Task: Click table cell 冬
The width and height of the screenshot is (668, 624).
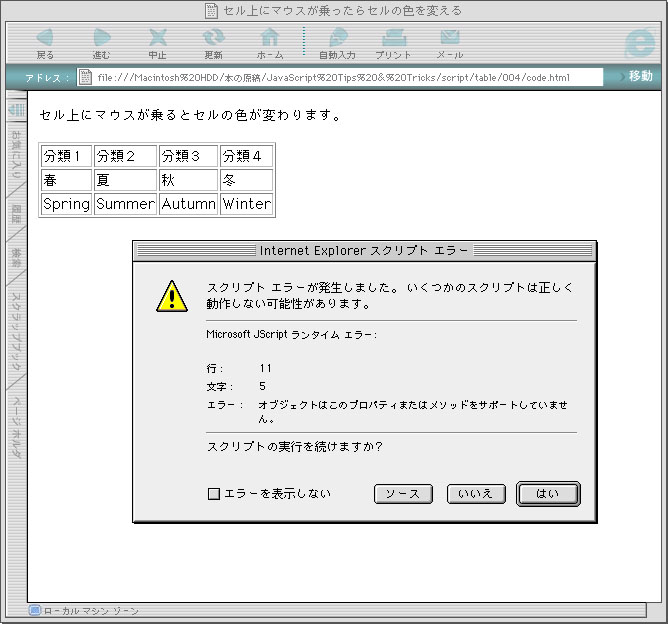Action: pos(246,180)
